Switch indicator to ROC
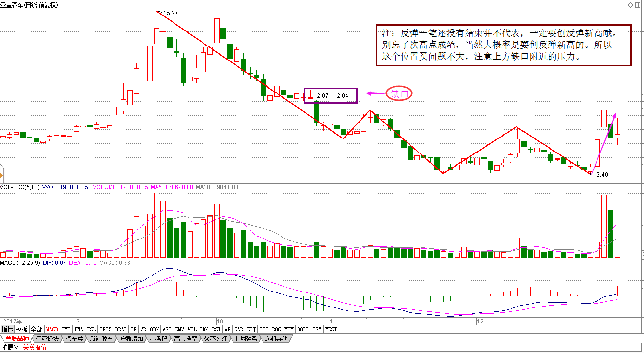 (x=276, y=329)
